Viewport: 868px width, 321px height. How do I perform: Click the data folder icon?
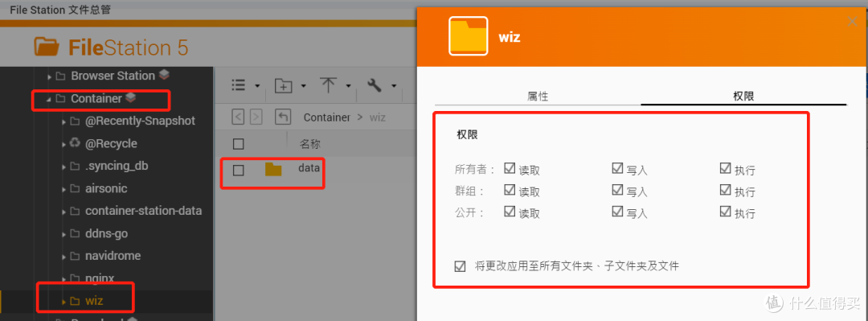[x=273, y=169]
